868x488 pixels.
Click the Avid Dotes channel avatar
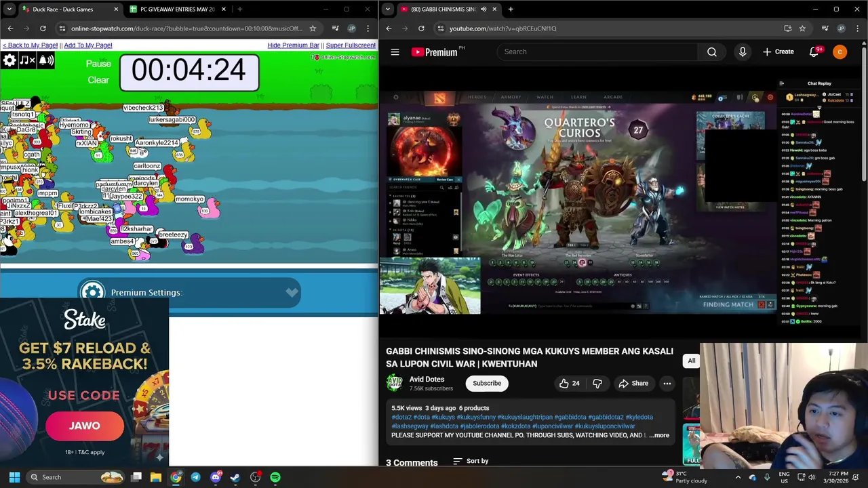tap(395, 384)
